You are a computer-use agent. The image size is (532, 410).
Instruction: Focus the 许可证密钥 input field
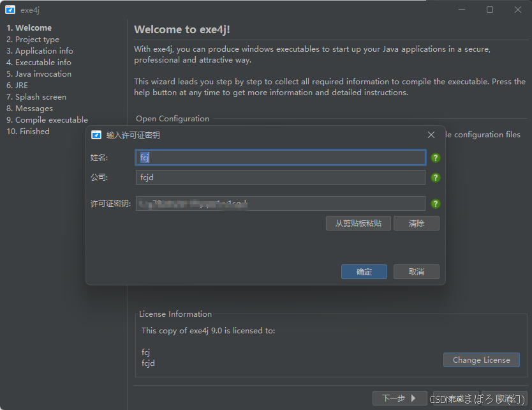(280, 204)
